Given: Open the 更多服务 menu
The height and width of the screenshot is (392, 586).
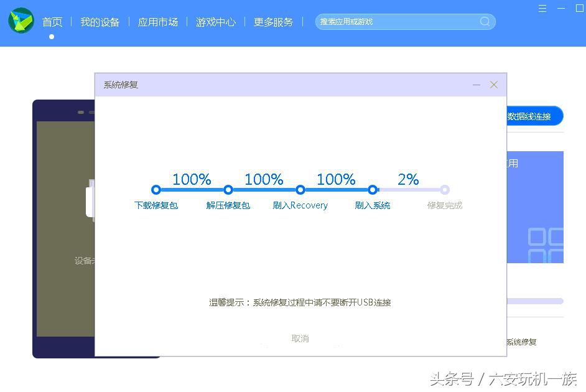Looking at the screenshot, I should pyautogui.click(x=273, y=21).
